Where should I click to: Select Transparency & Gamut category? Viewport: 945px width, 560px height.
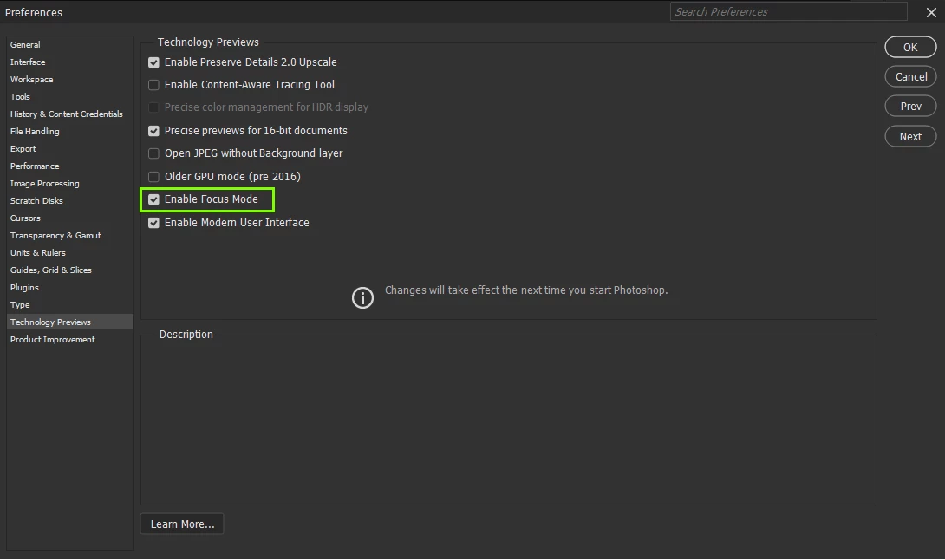pyautogui.click(x=55, y=236)
